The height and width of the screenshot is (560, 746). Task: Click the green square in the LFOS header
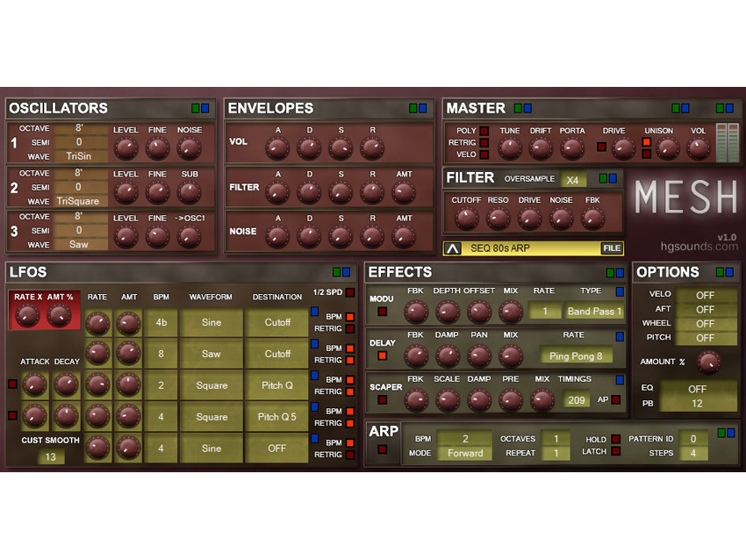point(336,272)
